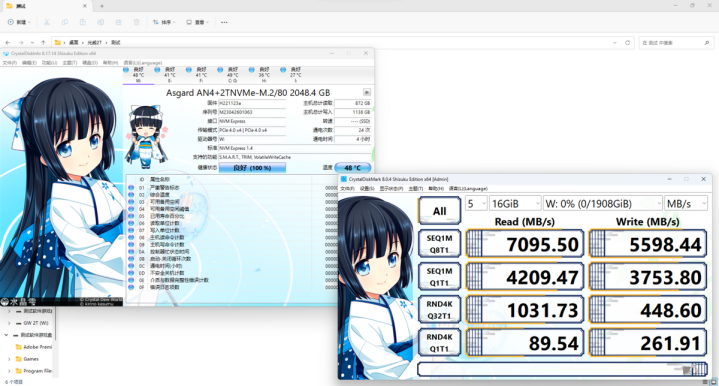Click the Delete trash icon in Explorer toolbar
The image size is (719, 386).
point(136,22)
